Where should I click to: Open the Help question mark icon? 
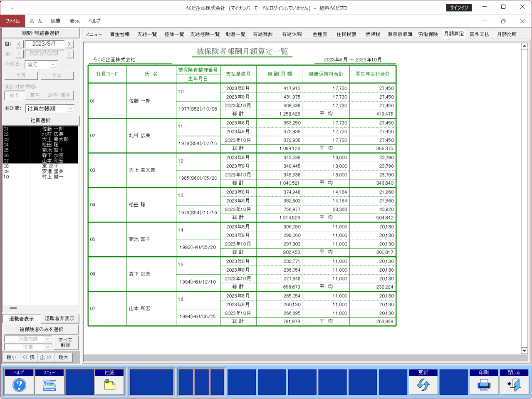pos(19,382)
